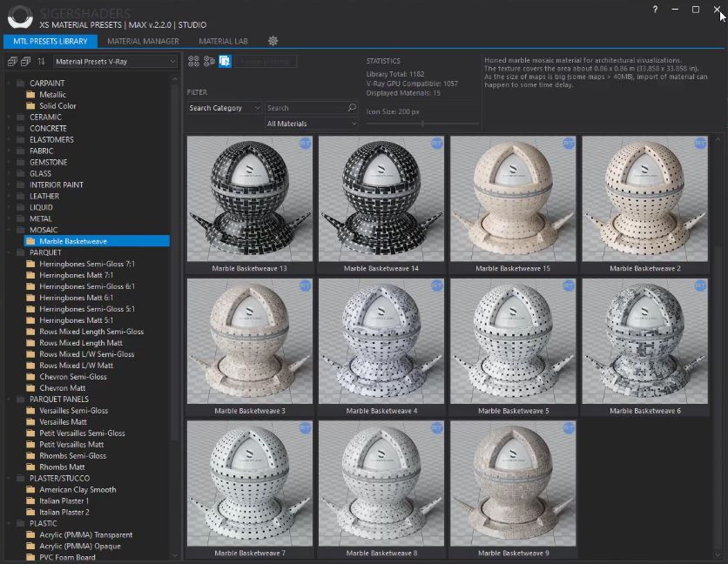Click the help question mark icon

(x=654, y=9)
